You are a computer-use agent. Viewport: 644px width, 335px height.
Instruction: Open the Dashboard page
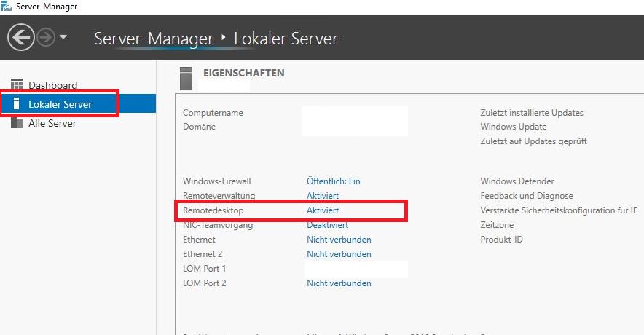(52, 85)
